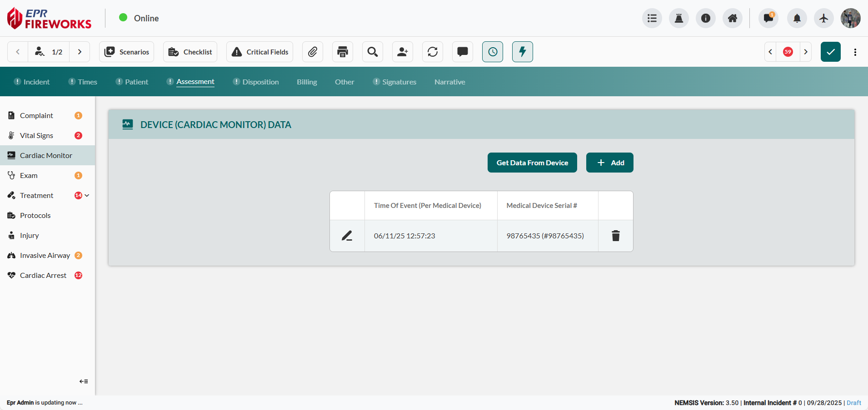The width and height of the screenshot is (868, 410).
Task: Expand the Treatment section chevron
Action: coord(87,196)
